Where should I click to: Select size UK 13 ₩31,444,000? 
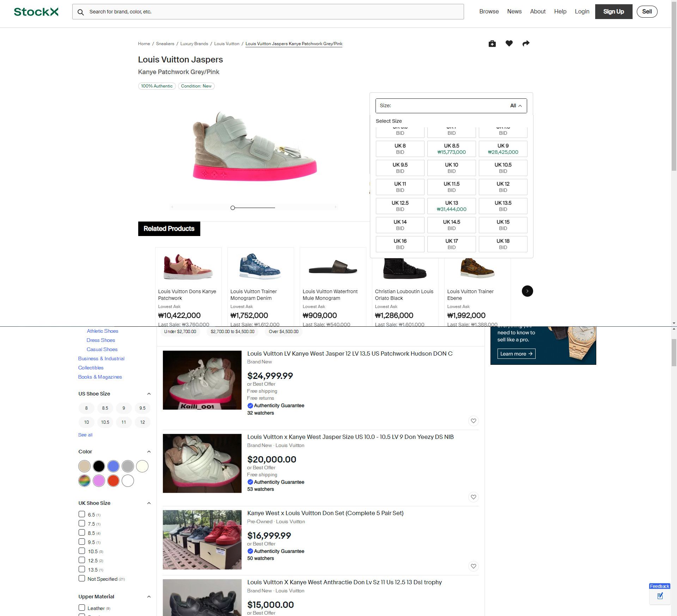pyautogui.click(x=452, y=206)
